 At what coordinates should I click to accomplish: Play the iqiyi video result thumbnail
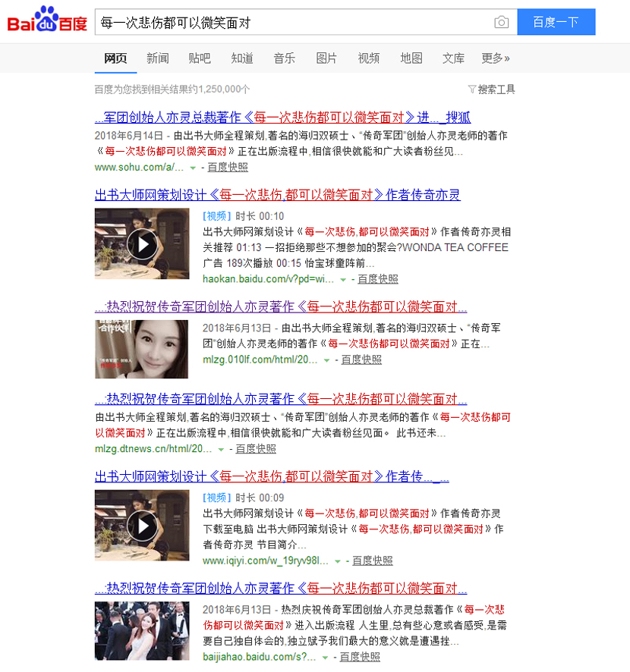(x=142, y=526)
